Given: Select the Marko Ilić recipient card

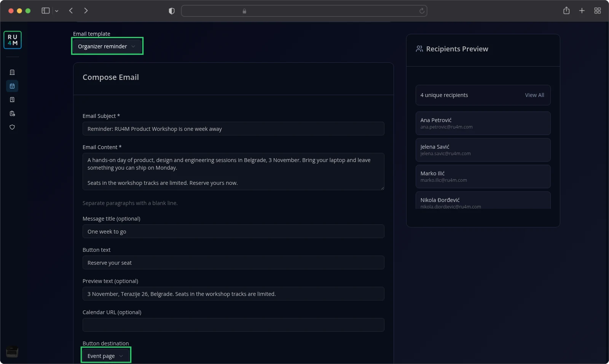Looking at the screenshot, I should pyautogui.click(x=483, y=176).
